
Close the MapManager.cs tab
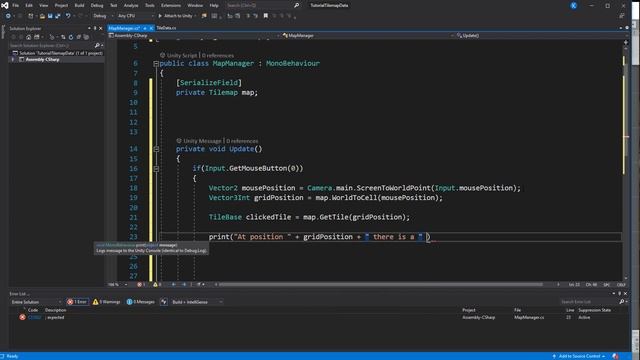pyautogui.click(x=151, y=28)
